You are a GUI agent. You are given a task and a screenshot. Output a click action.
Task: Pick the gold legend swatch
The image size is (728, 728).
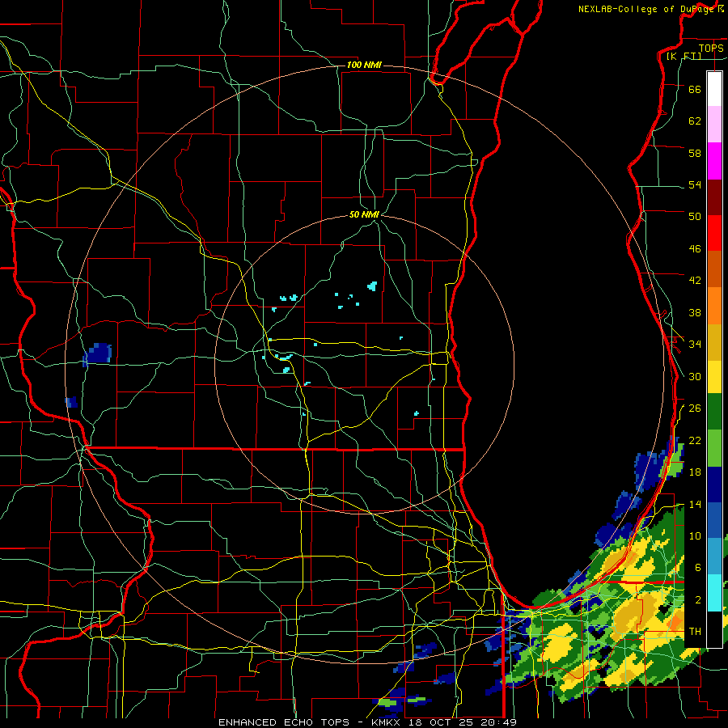(714, 342)
